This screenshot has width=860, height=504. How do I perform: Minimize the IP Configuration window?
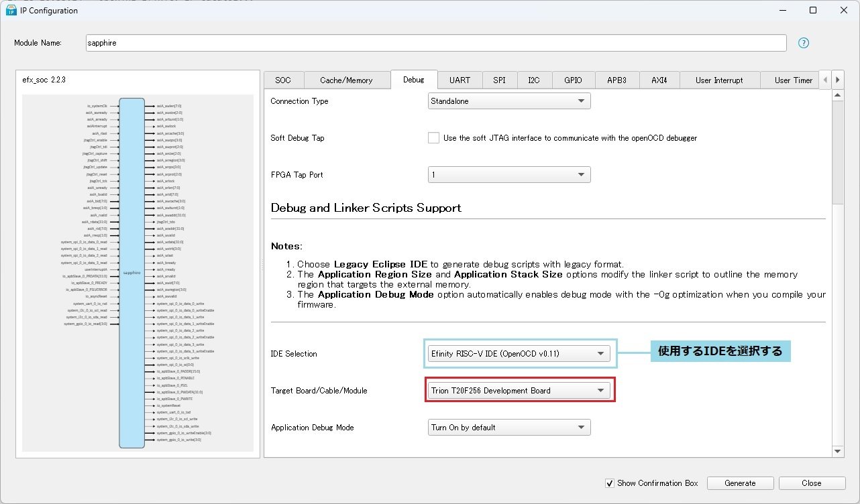tap(782, 10)
